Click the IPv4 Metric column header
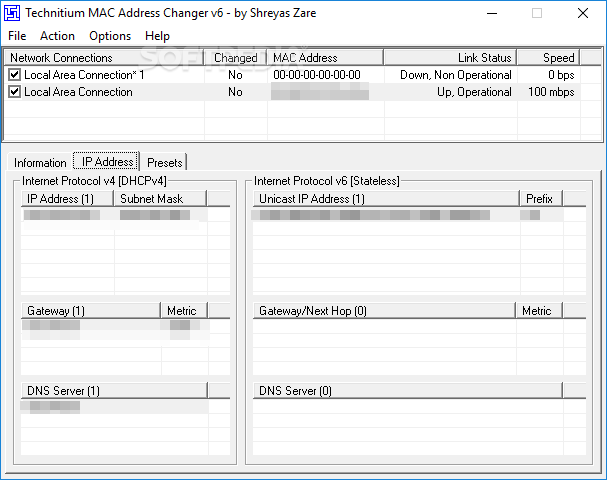Viewport: 607px width, 480px height. (x=184, y=310)
